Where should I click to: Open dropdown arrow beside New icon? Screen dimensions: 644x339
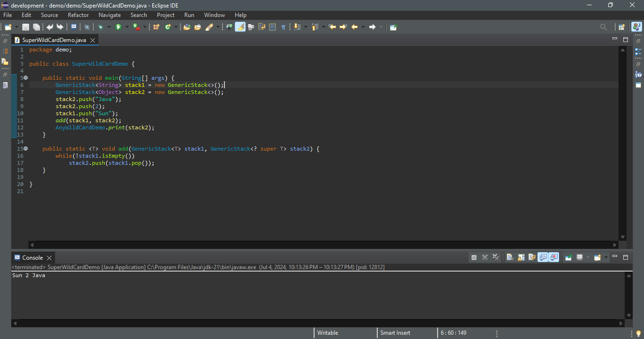17,27
